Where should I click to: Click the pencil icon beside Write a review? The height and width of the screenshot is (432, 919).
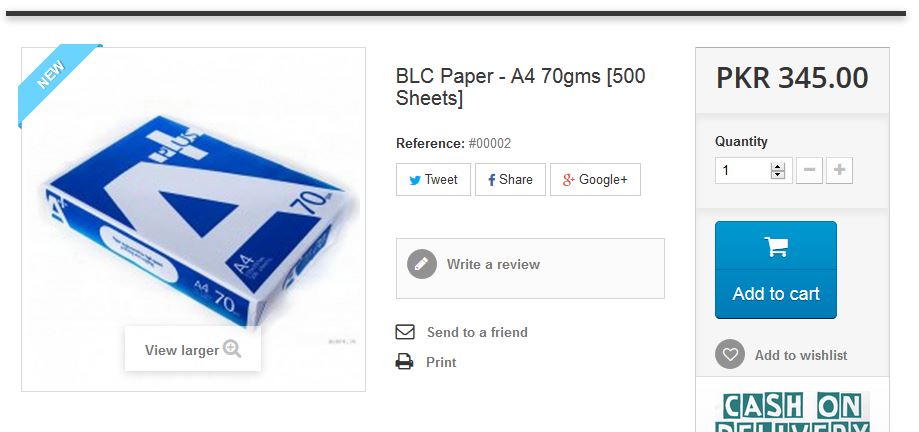(422, 264)
